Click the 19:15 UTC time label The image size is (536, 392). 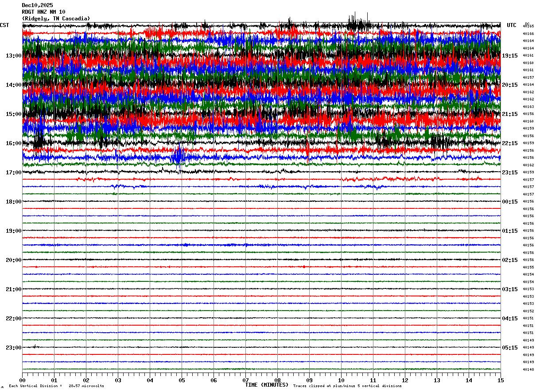pyautogui.click(x=510, y=56)
